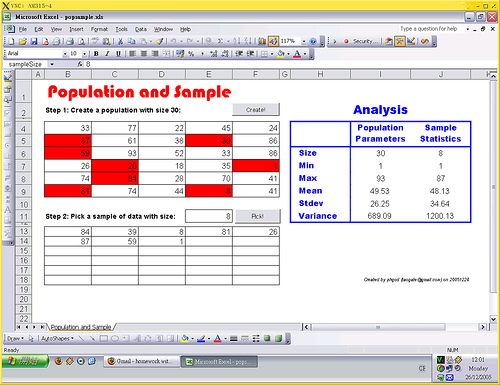Click the Create! button

click(x=256, y=110)
